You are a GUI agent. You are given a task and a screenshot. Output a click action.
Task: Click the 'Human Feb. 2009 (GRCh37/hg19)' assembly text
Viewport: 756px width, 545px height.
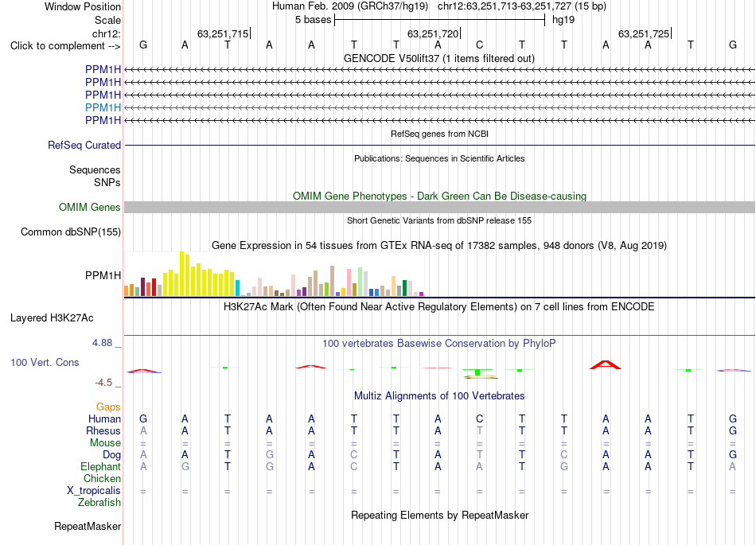(350, 6)
